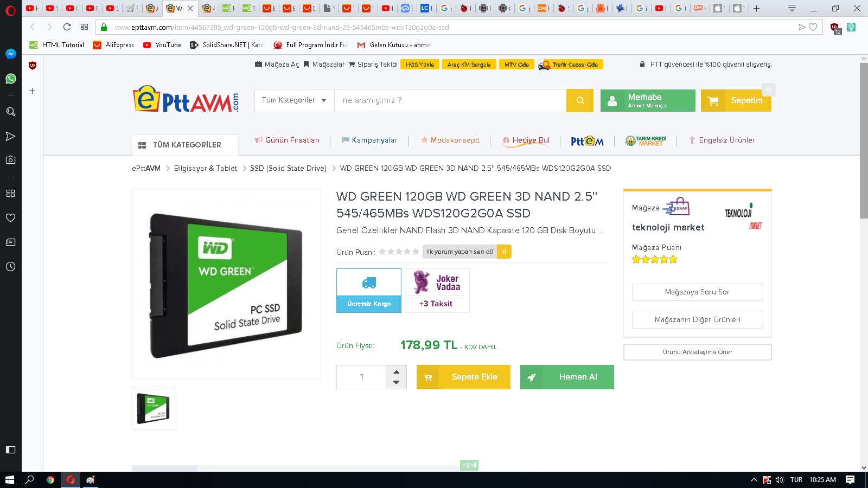Open the Opera sidebar search icon
The height and width of the screenshot is (488, 868).
10,111
